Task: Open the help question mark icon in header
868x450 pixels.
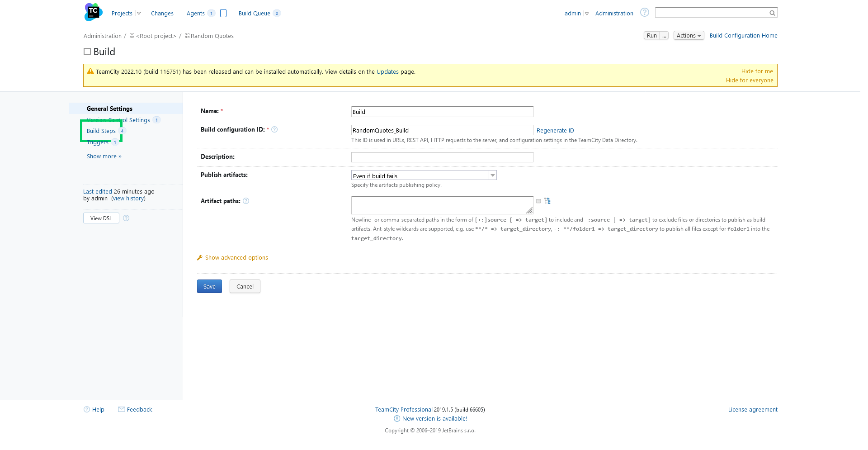Action: [645, 13]
